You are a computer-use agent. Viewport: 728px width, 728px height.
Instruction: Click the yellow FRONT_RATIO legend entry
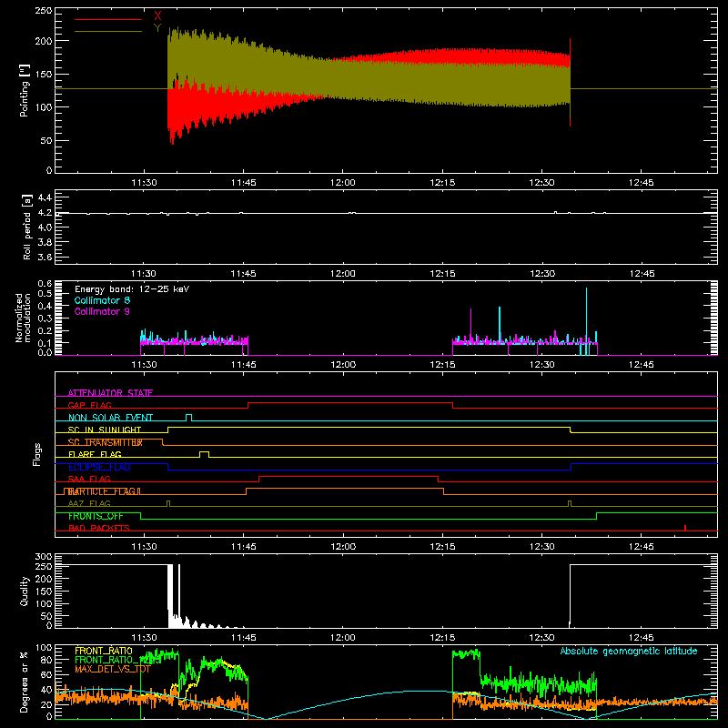tap(104, 651)
